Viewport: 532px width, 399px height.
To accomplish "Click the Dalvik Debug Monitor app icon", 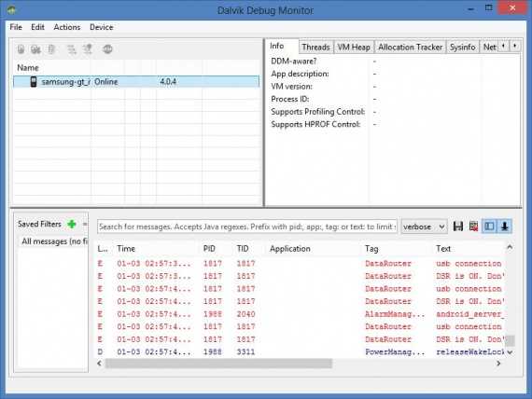I will pyautogui.click(x=12, y=9).
